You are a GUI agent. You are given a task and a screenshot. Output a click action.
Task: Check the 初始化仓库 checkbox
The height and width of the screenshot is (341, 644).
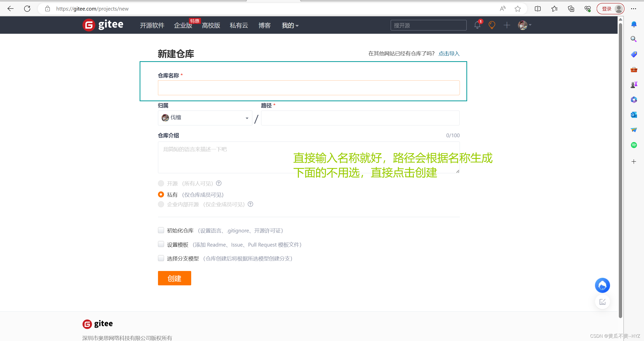point(161,230)
